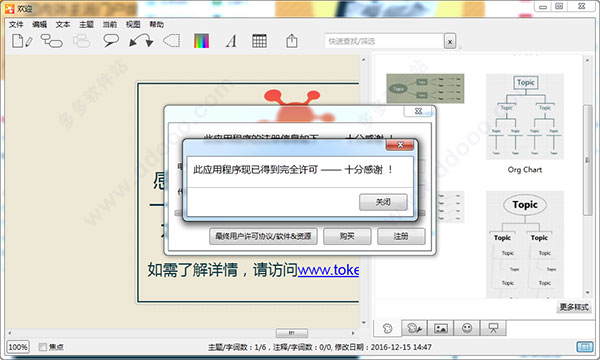Click the 更多样式 button
600x360 pixels.
[x=574, y=307]
